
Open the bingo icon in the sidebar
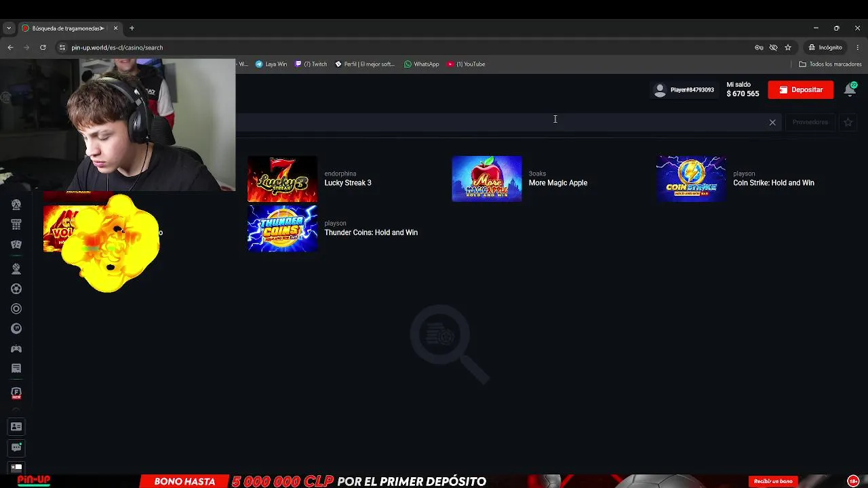click(16, 224)
